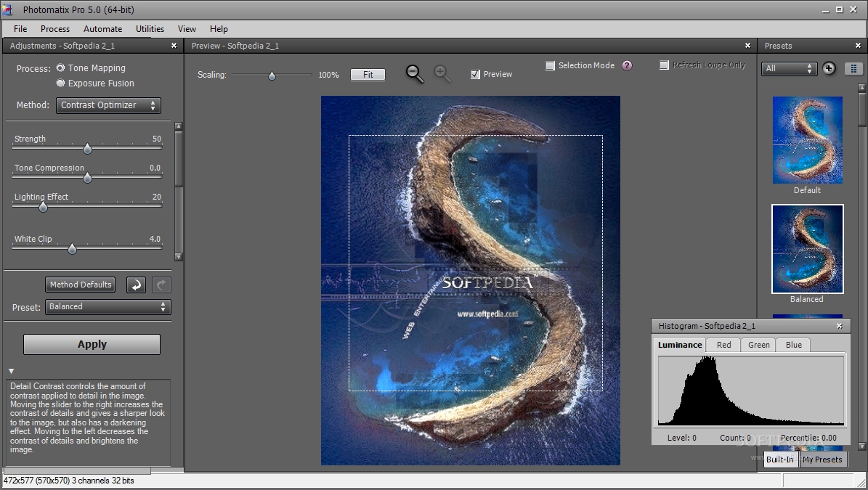Open the Selection Mode help question icon
This screenshot has width=868, height=490.
click(x=627, y=66)
